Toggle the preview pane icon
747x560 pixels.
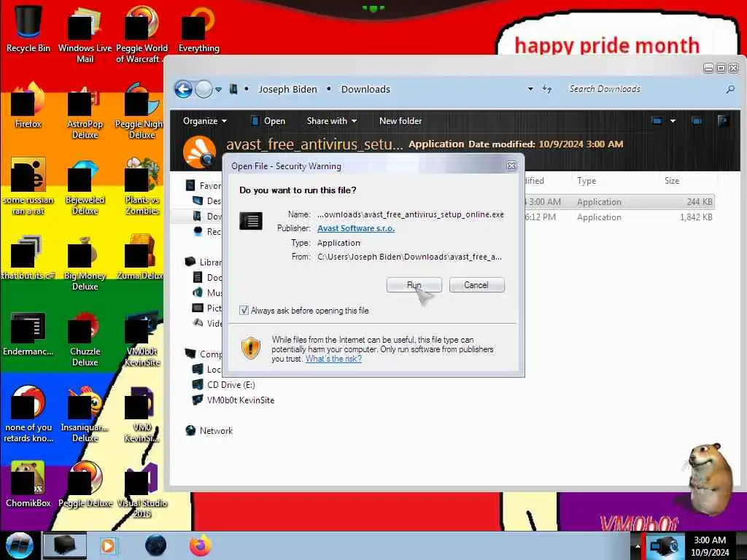[697, 121]
